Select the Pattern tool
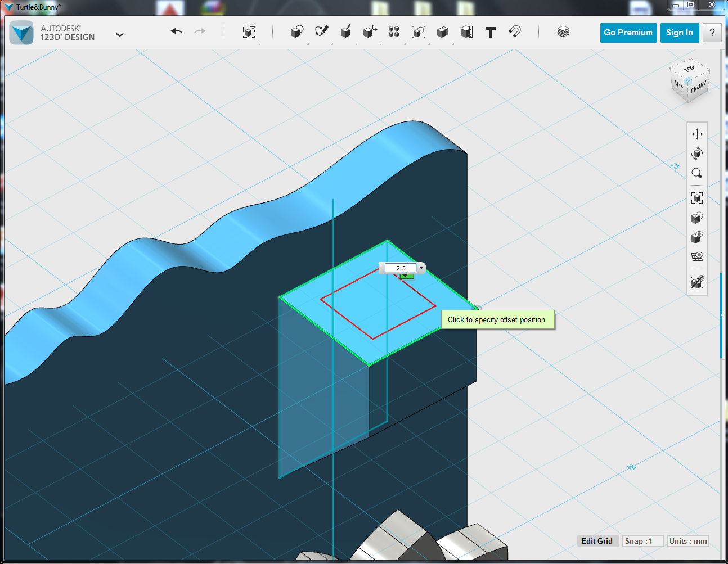The width and height of the screenshot is (728, 564). [394, 31]
